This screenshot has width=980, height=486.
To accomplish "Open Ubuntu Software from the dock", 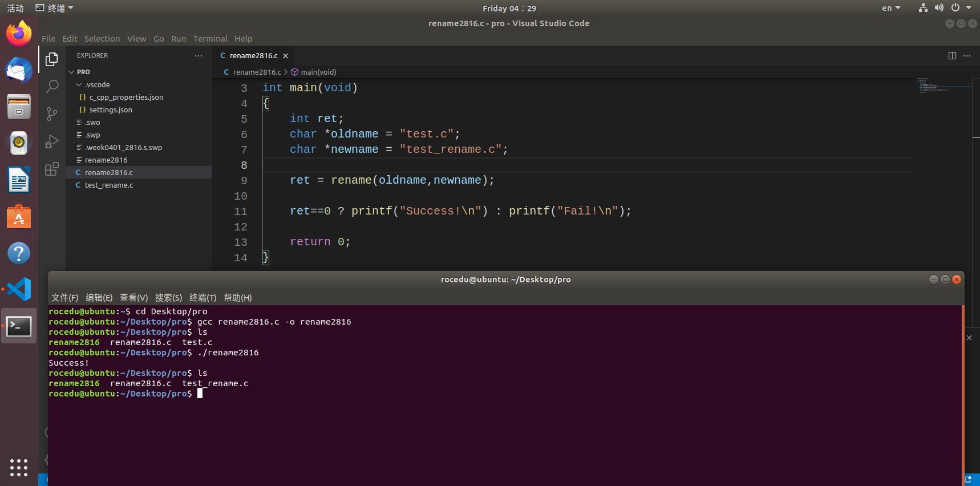I will (x=19, y=216).
